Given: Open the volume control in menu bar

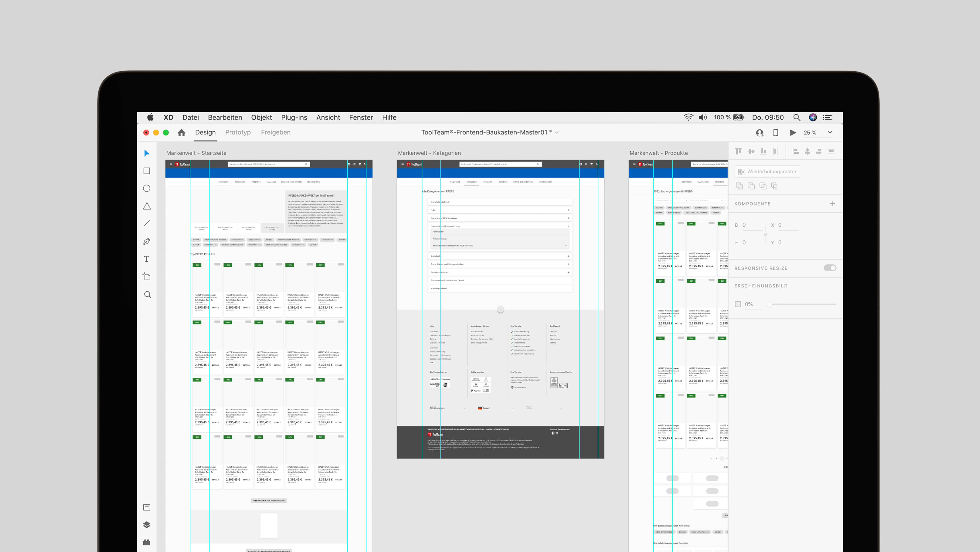Looking at the screenshot, I should click(703, 117).
